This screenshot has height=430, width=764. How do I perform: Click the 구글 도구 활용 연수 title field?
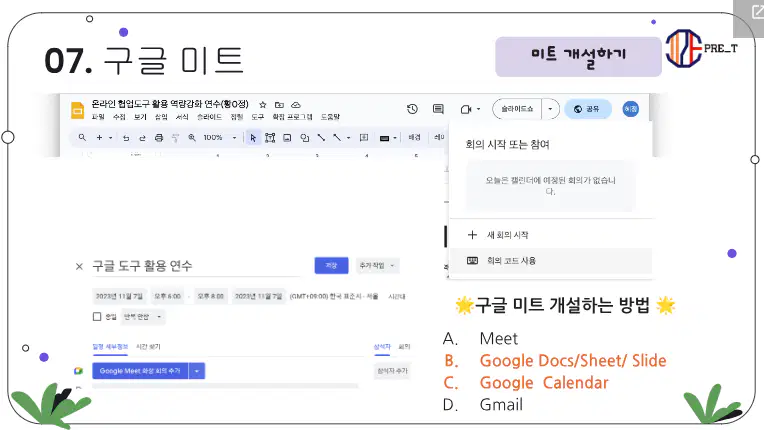click(x=196, y=266)
